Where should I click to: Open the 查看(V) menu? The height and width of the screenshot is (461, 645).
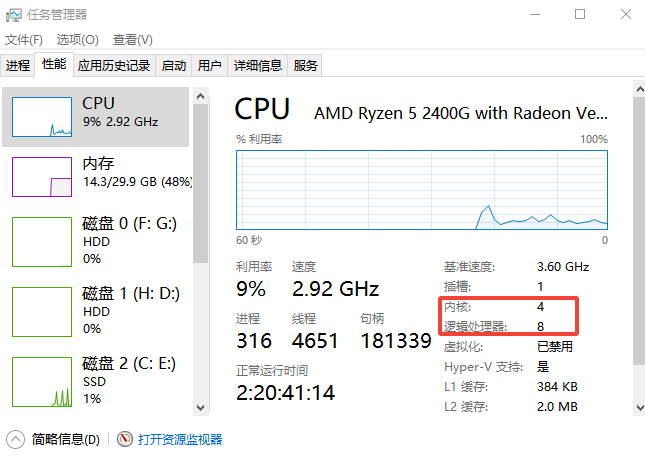coord(132,40)
